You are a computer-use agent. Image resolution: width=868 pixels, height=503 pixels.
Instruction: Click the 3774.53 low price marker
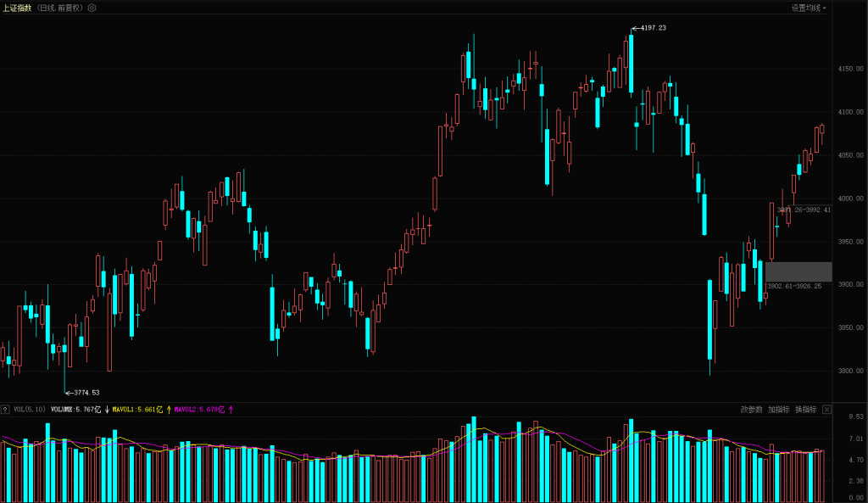86,393
